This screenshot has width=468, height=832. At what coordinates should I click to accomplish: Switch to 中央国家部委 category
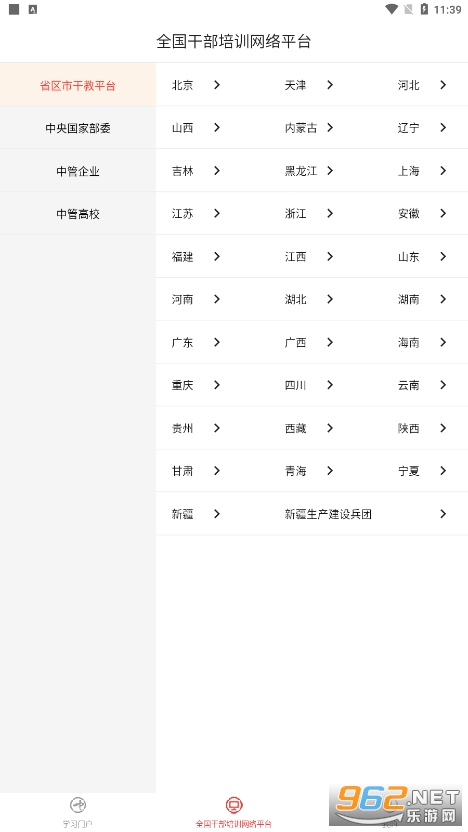pyautogui.click(x=78, y=128)
